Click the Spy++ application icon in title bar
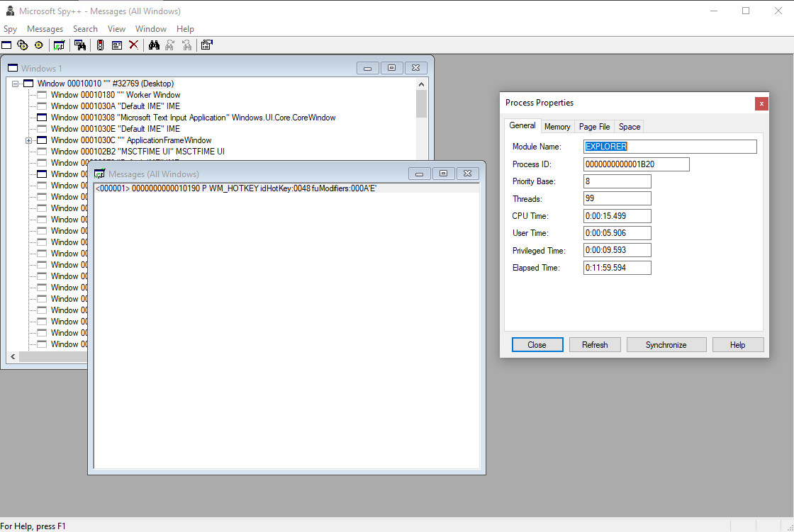The height and width of the screenshot is (532, 794). pos(10,11)
